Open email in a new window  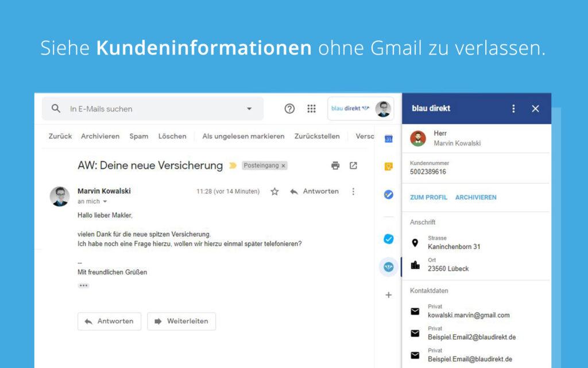[353, 165]
